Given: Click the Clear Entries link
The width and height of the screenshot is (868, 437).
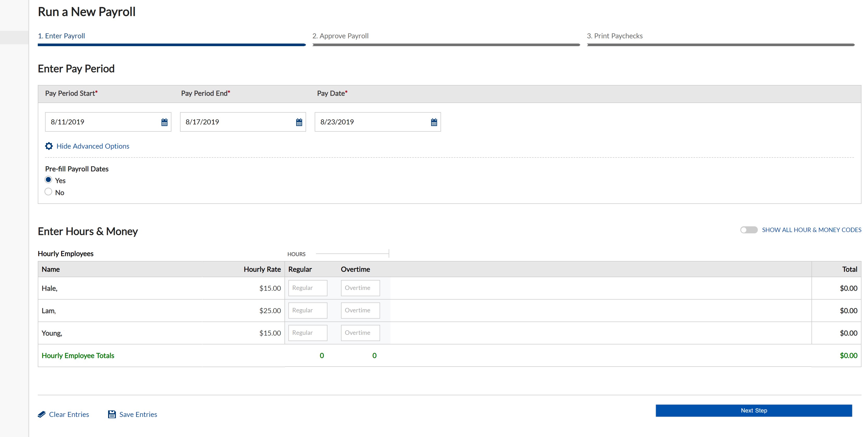Looking at the screenshot, I should pos(69,414).
